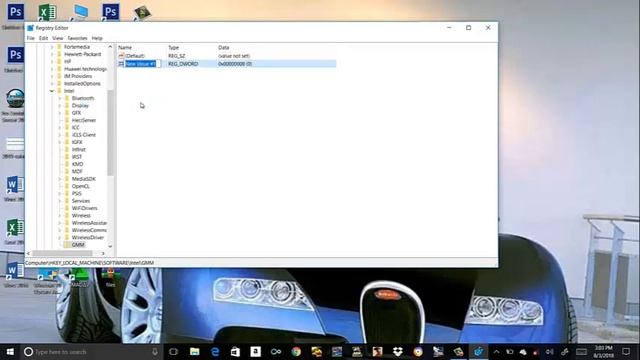Show hidden system tray icons
Screen dimensions: 640x360
tap(496, 351)
